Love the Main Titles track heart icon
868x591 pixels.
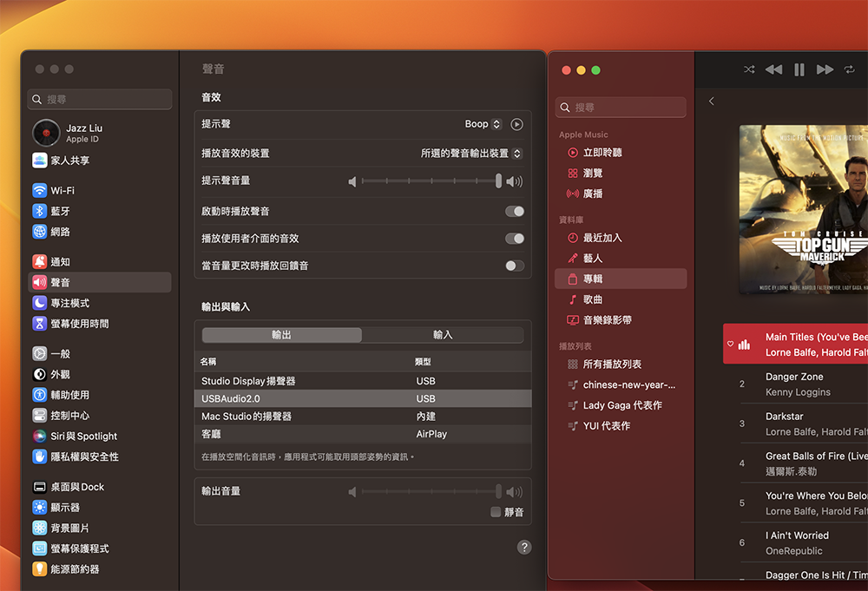point(730,344)
